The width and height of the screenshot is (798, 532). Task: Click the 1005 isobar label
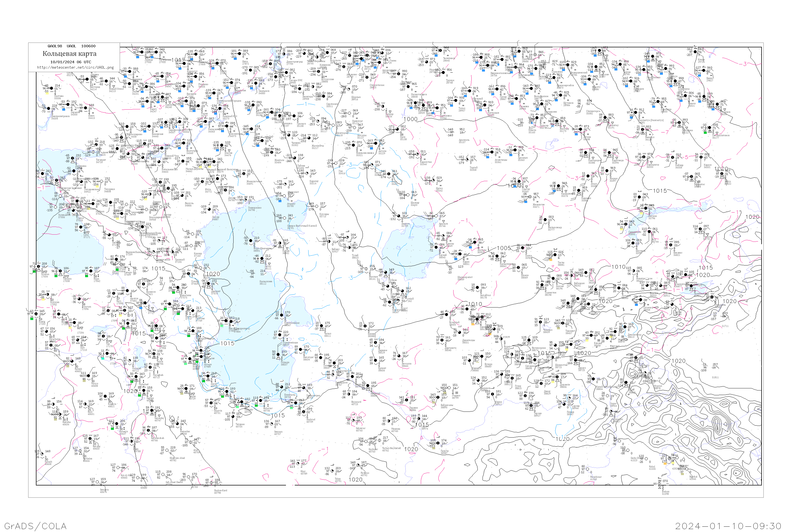[504, 248]
